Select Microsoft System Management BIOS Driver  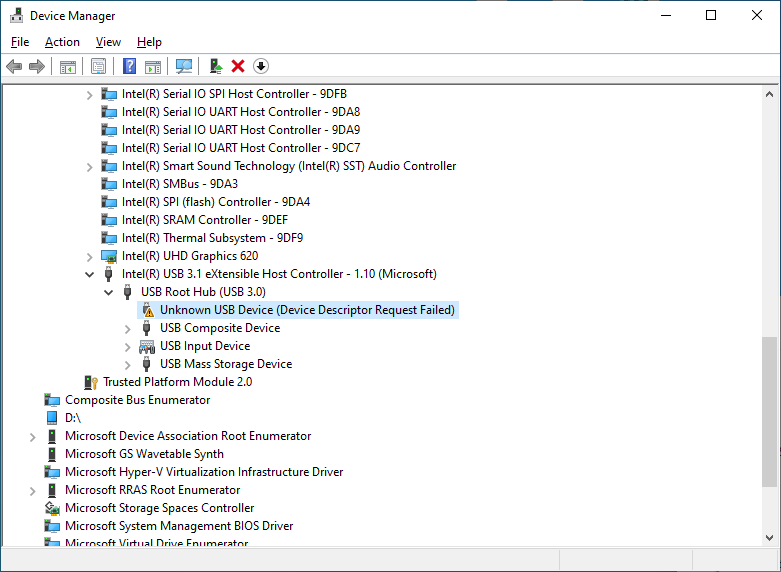point(179,526)
